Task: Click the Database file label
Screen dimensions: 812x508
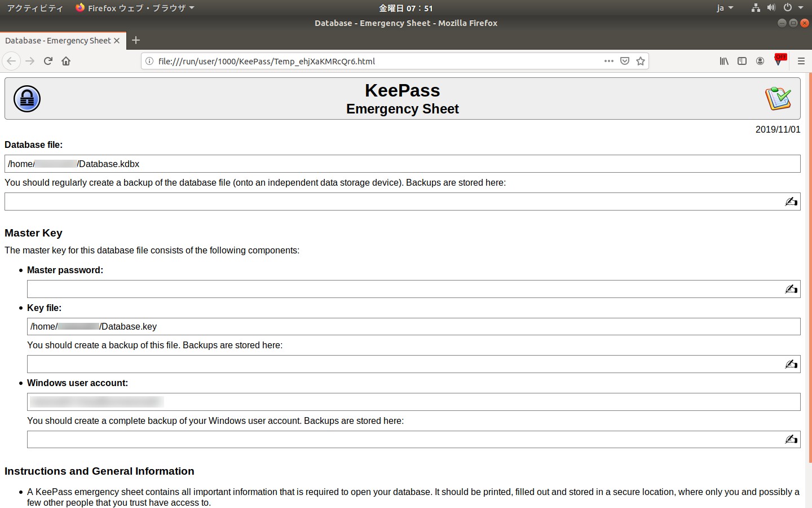Action: (x=33, y=145)
